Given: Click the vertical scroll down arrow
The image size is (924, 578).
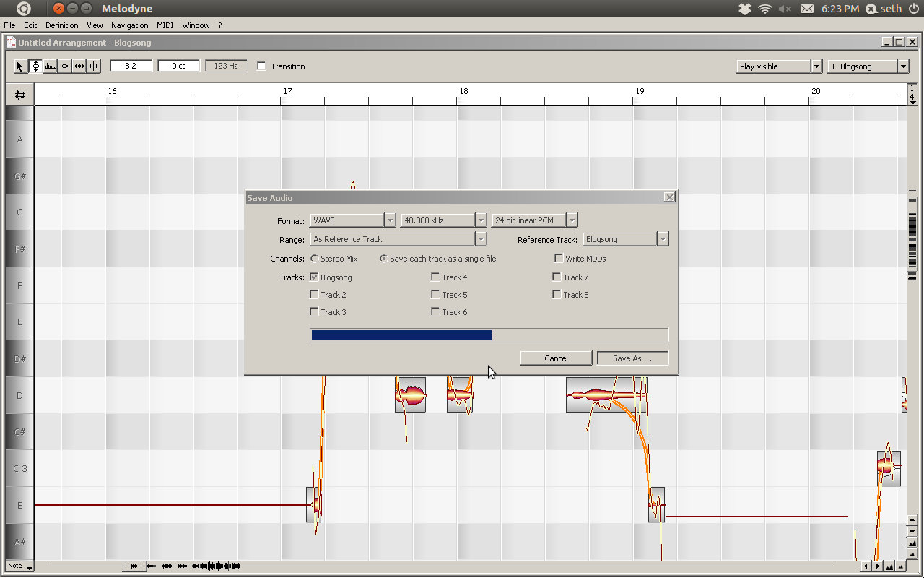Looking at the screenshot, I should click(912, 532).
